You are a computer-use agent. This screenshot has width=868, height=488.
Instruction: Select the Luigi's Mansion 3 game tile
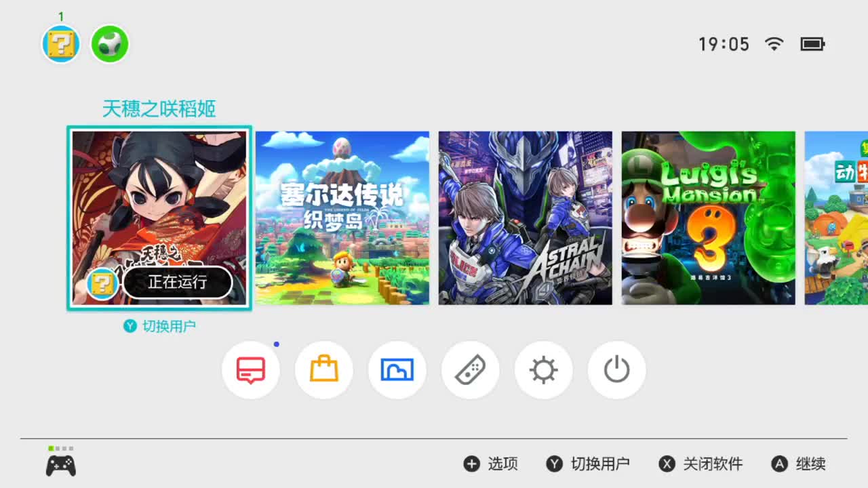[709, 218]
